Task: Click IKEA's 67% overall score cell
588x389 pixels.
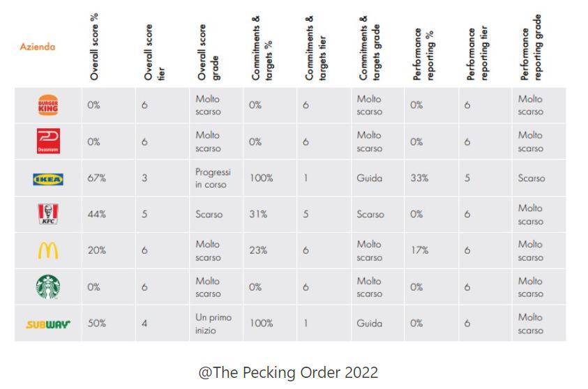Action: click(97, 178)
